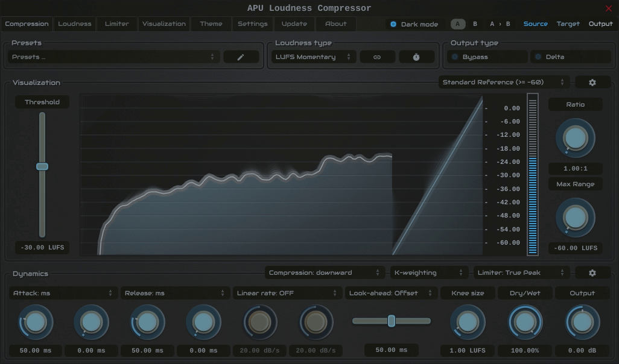Switch to the About tab
The image size is (619, 364).
click(x=335, y=24)
